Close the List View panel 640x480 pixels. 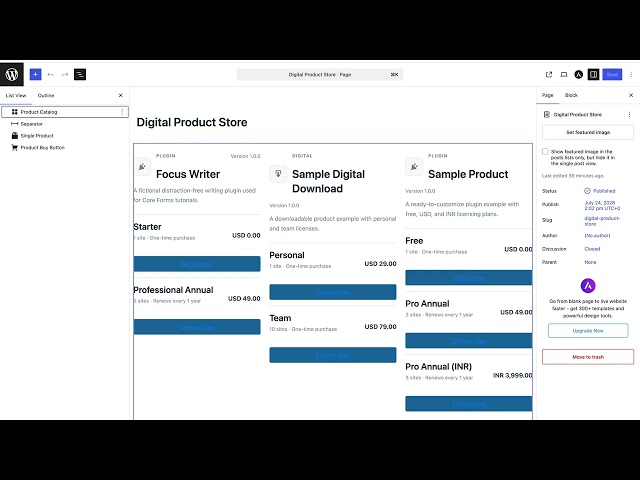120,96
